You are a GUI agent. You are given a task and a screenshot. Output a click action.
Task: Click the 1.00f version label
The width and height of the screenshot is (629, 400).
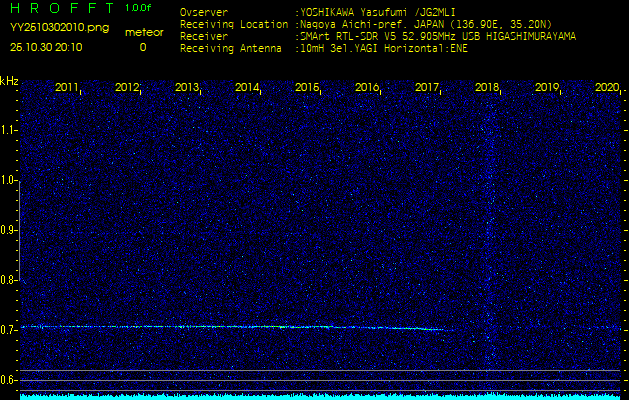coord(138,8)
